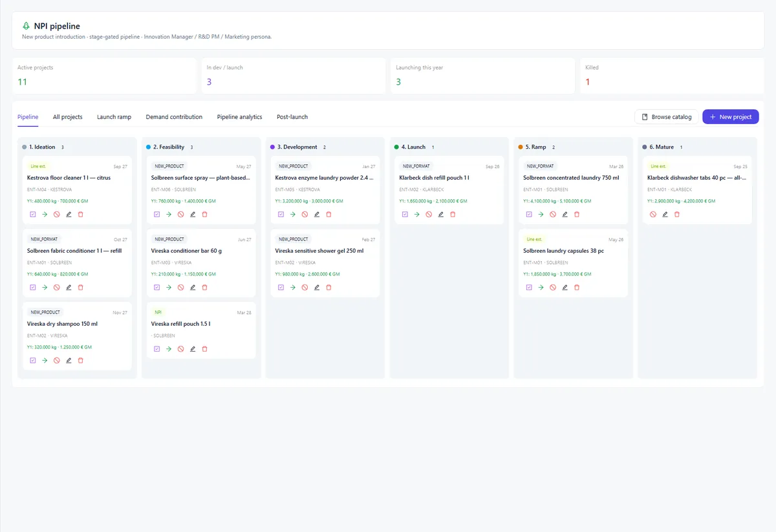
Task: Edit Vireska refill pouch 1.5 l card
Action: click(x=193, y=348)
